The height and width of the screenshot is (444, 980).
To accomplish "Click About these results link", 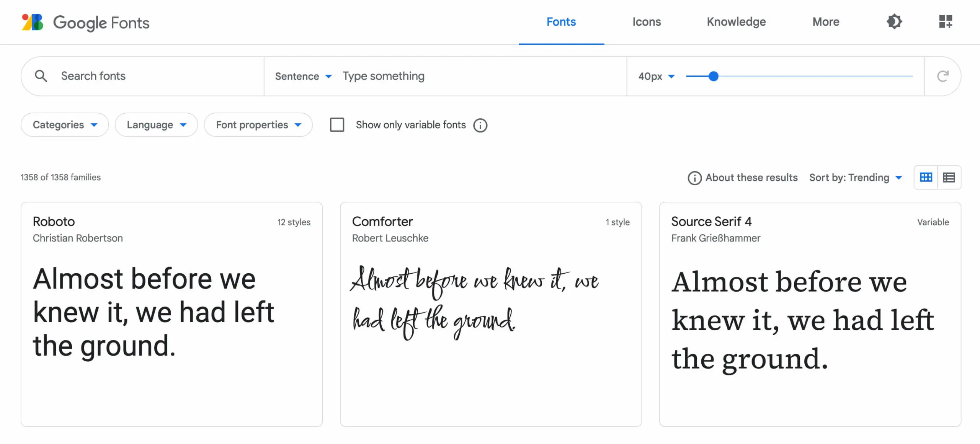I will [x=751, y=178].
